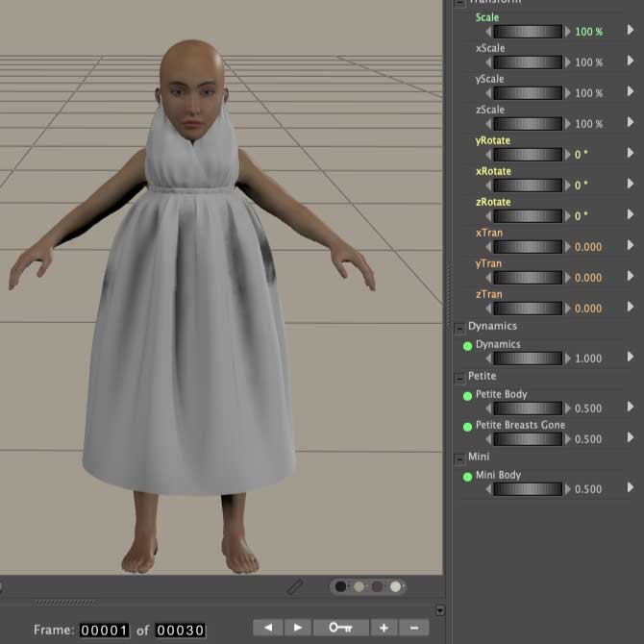Image resolution: width=644 pixels, height=644 pixels.
Task: Click the key icon button
Action: [x=340, y=628]
